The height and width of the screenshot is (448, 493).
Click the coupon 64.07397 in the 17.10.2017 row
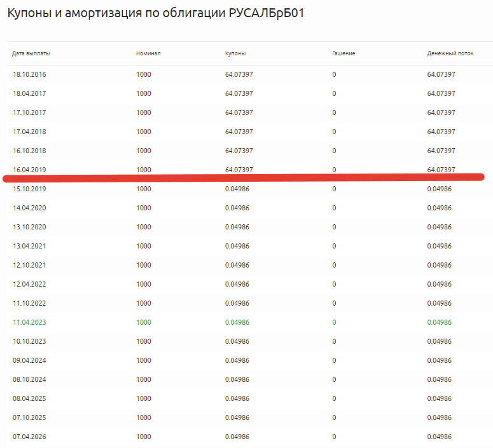[x=239, y=112]
